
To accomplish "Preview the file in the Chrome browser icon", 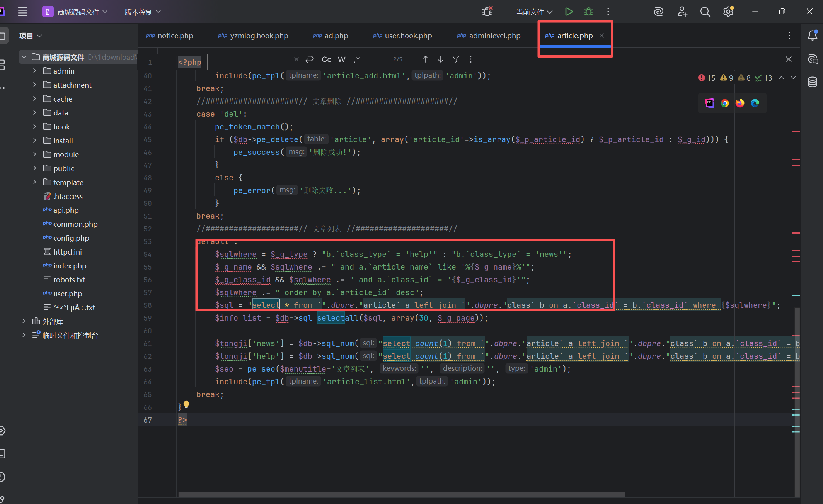I will (x=725, y=103).
